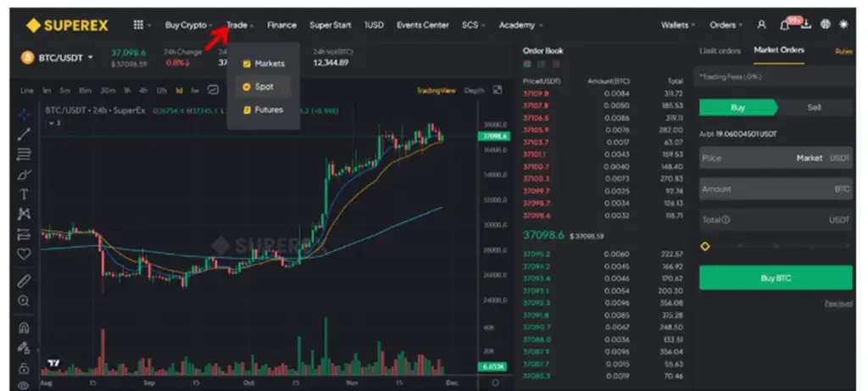Open the Buy Crypto dropdown menu
The image size is (868, 391).
[188, 25]
